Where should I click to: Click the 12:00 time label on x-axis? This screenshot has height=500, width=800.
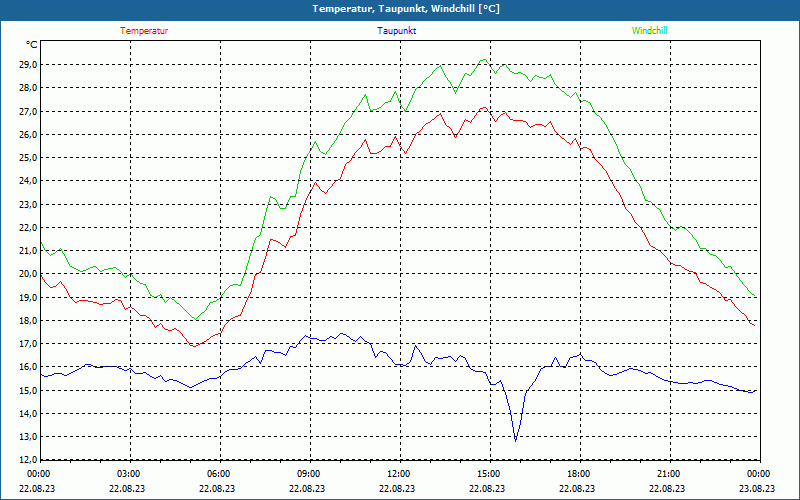coord(398,474)
